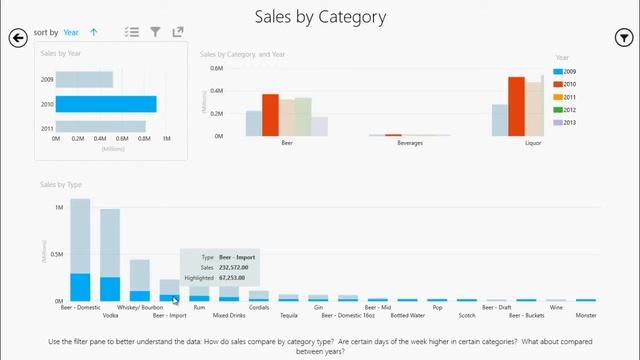
Task: Change the sort by Year field
Action: click(x=71, y=32)
